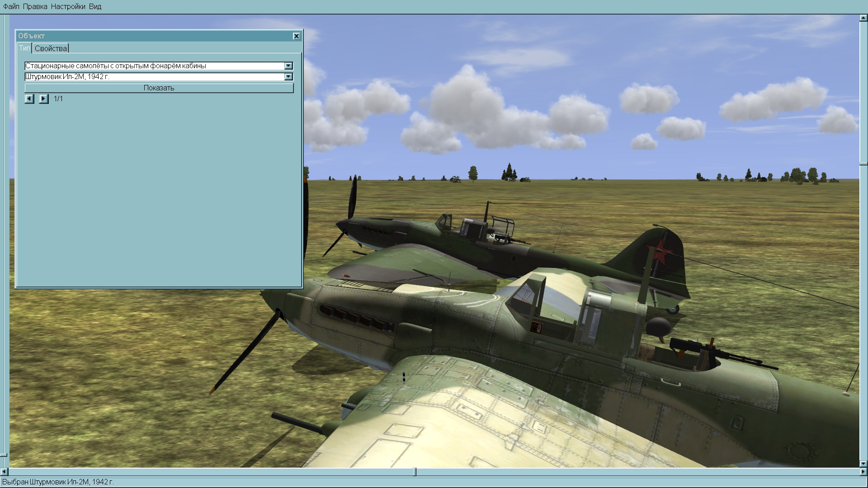Click the next skin arrow icon
The image size is (868, 488).
(43, 99)
